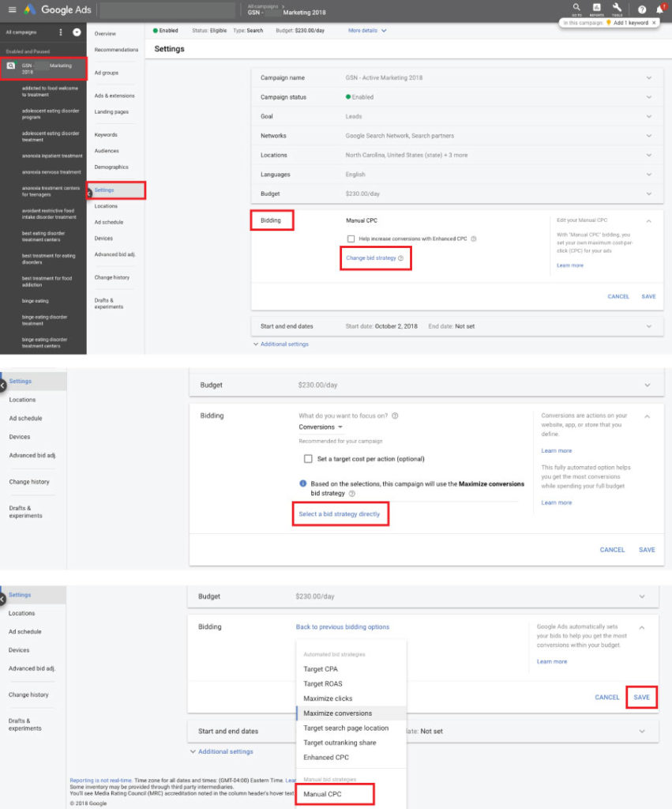Go to Ad groups page
The height and width of the screenshot is (809, 672).
(107, 73)
